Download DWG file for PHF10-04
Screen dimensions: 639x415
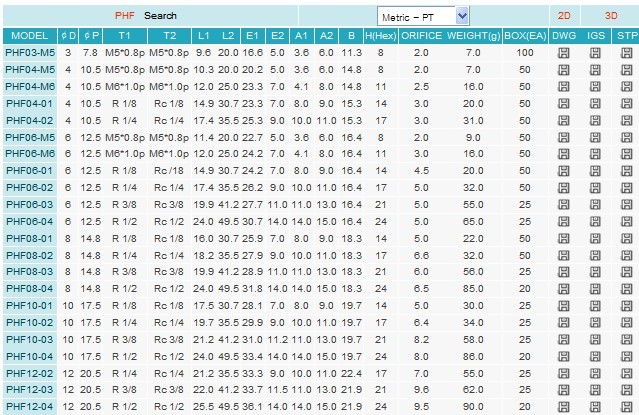click(x=564, y=356)
